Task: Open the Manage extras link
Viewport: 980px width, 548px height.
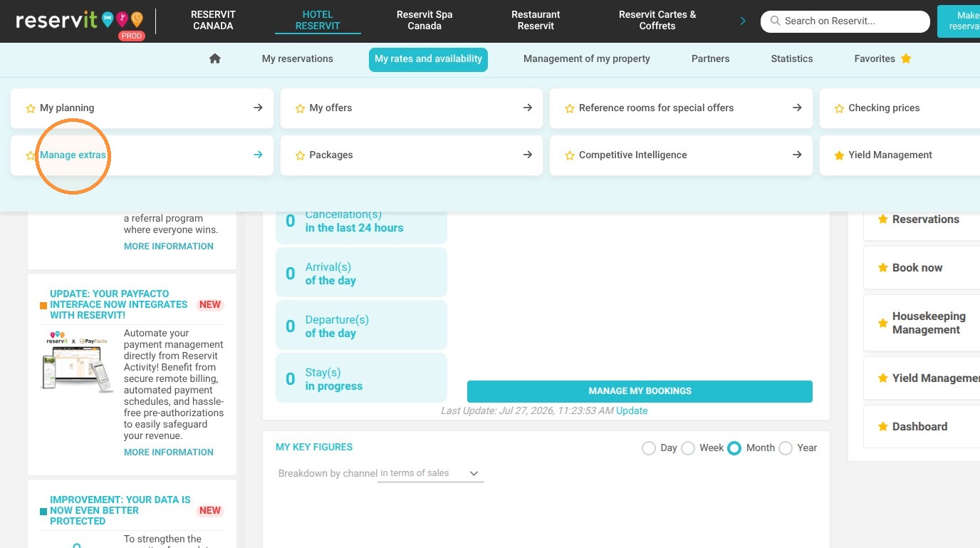Action: pyautogui.click(x=73, y=155)
